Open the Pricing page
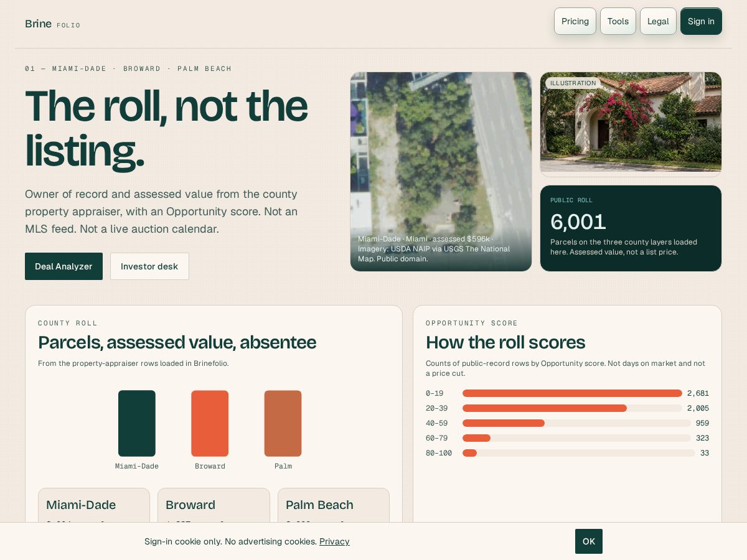 tap(575, 21)
